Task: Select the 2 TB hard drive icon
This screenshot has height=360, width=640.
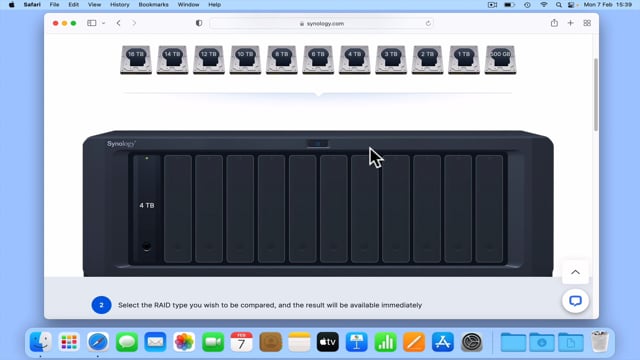Action: tap(427, 60)
